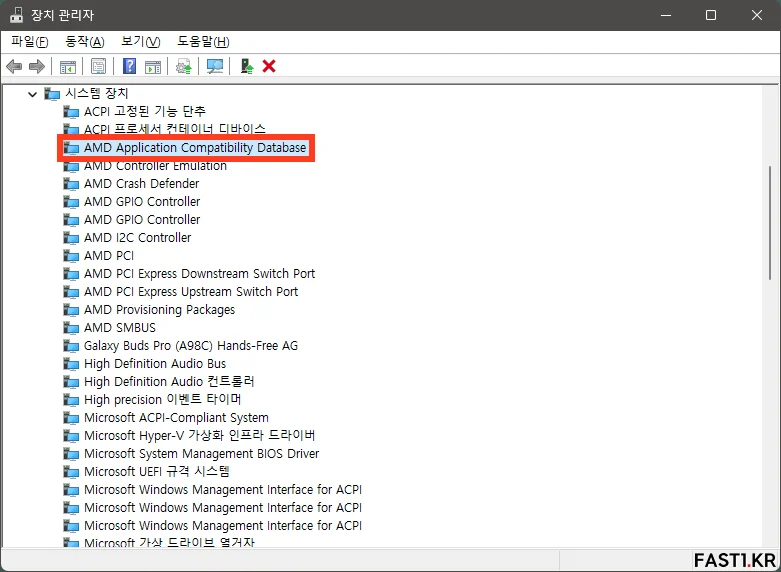Open the 동작(A) menu
The image size is (781, 572).
(x=85, y=42)
